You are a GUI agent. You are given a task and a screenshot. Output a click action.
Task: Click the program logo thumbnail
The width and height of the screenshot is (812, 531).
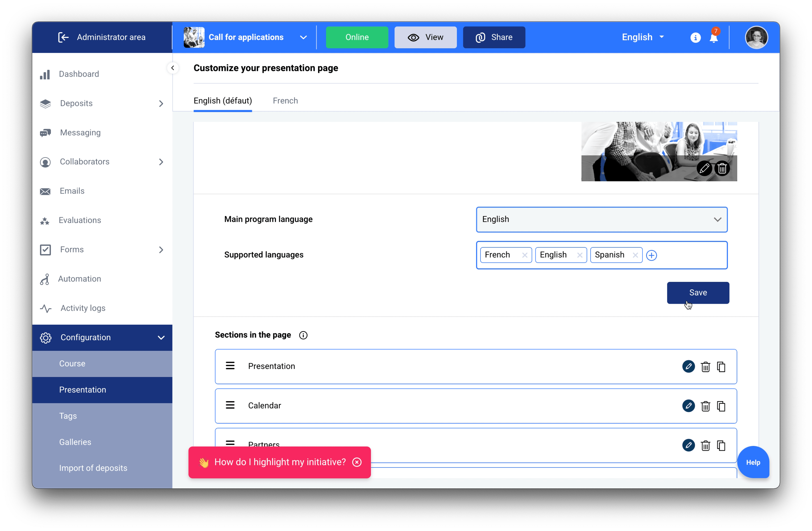pyautogui.click(x=194, y=37)
